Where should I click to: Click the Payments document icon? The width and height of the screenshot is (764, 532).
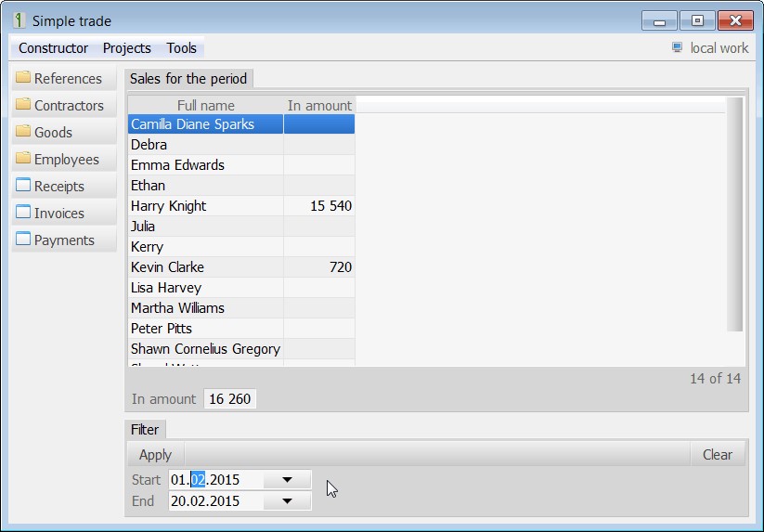[23, 240]
